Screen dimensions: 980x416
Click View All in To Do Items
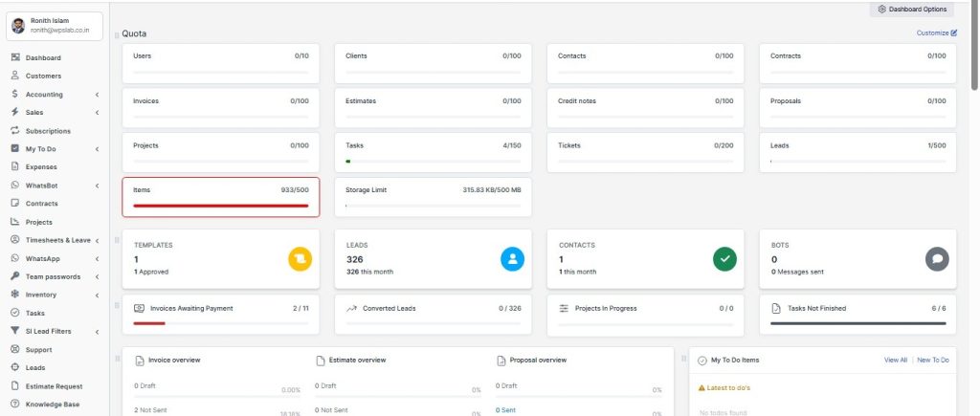pyautogui.click(x=895, y=360)
